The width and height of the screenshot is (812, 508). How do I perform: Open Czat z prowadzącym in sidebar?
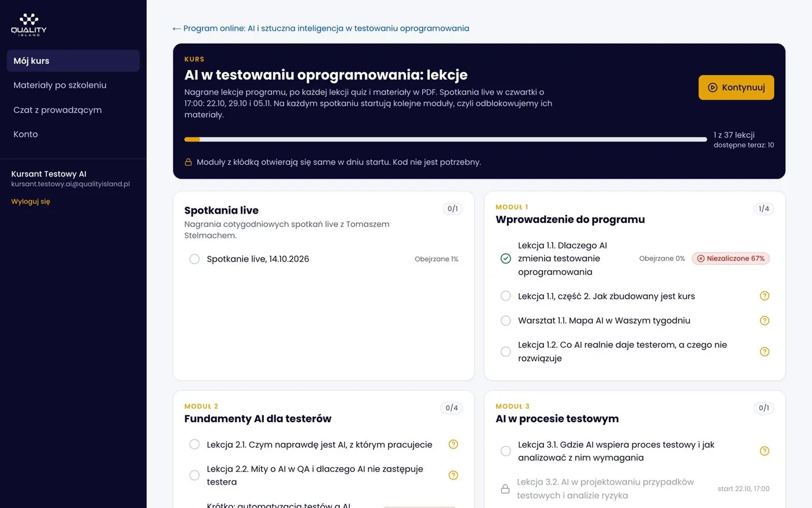coord(73,110)
